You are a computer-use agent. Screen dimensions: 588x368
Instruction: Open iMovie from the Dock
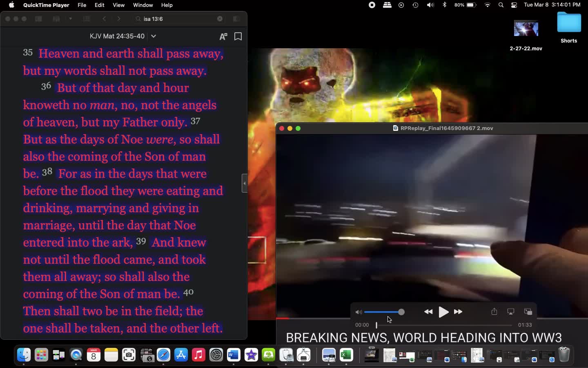coord(251,355)
